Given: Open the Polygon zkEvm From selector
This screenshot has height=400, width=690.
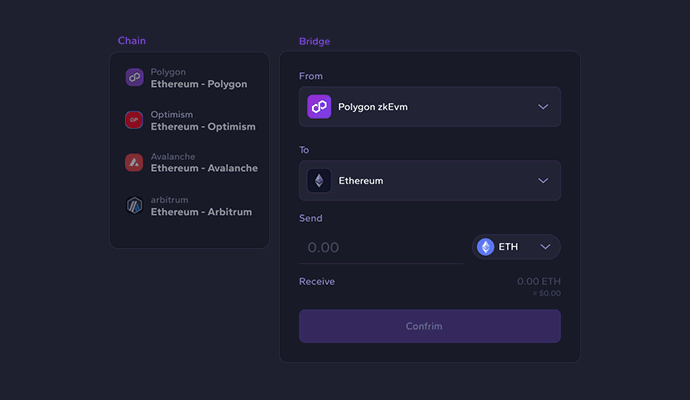Looking at the screenshot, I should click(x=430, y=107).
